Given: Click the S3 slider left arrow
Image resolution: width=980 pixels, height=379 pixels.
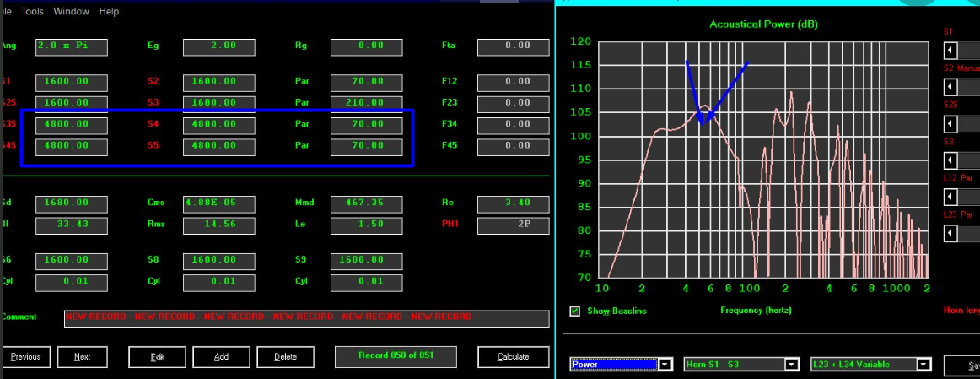Looking at the screenshot, I should point(950,160).
